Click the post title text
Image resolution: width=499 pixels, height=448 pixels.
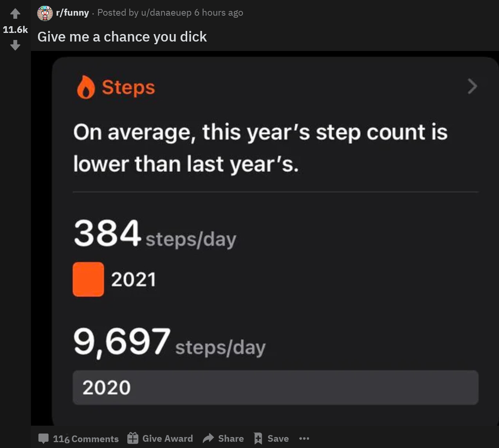(122, 37)
